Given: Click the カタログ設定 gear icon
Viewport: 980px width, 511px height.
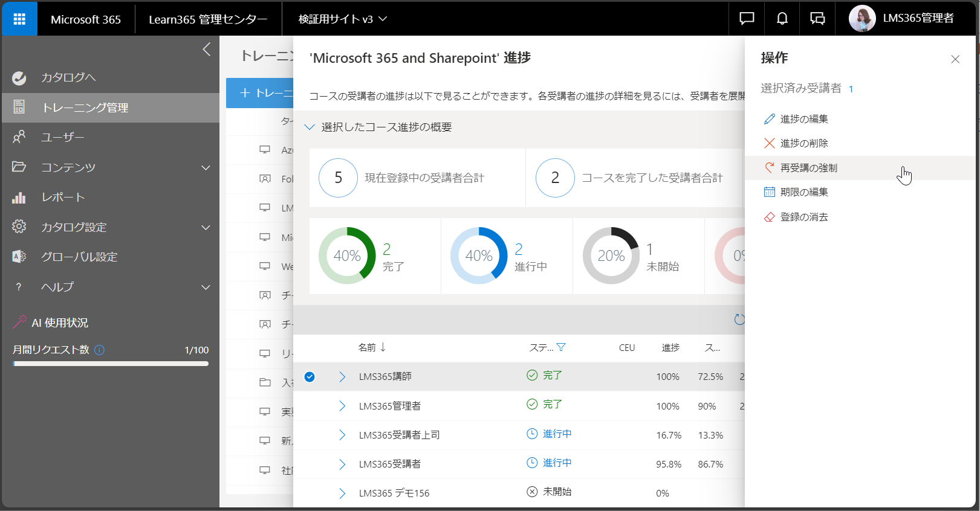Looking at the screenshot, I should coord(19,227).
